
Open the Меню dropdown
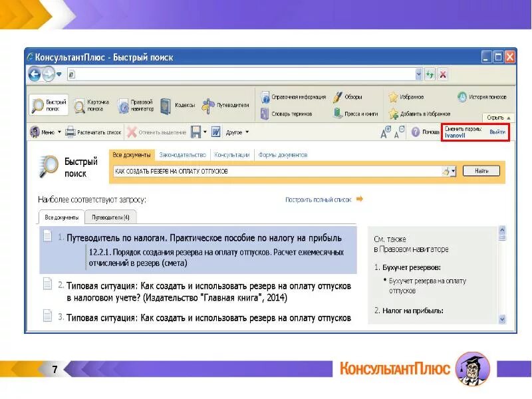[x=45, y=132]
